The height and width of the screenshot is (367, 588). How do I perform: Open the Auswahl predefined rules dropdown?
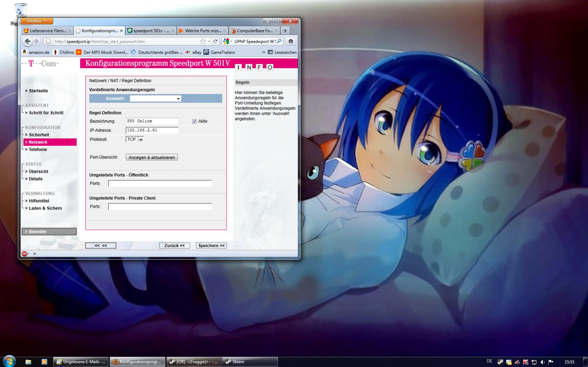(x=155, y=99)
